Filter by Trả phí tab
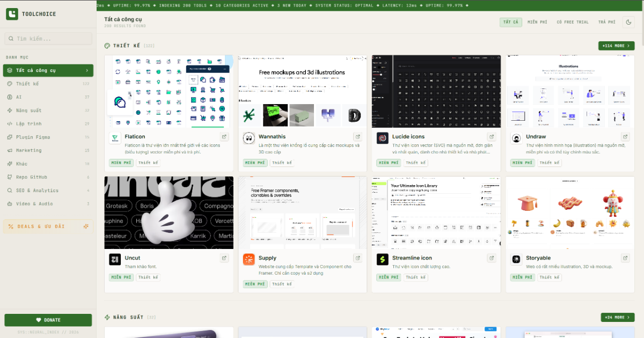 [607, 22]
